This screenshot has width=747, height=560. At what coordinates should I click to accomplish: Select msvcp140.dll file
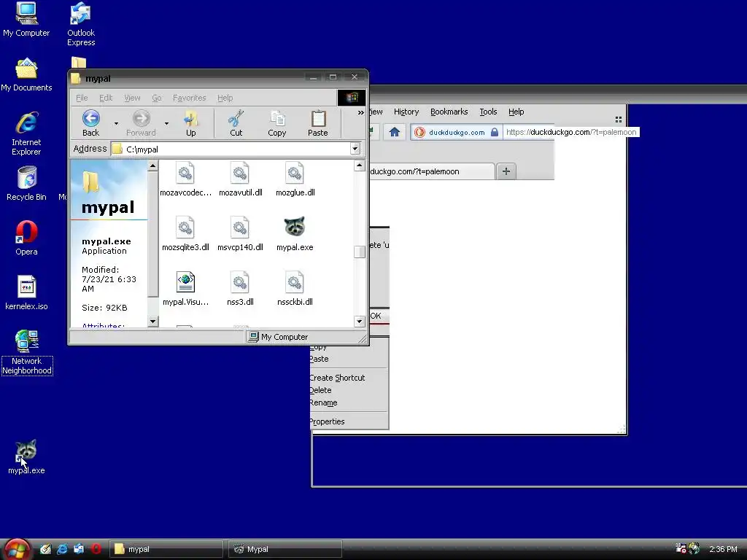click(240, 233)
